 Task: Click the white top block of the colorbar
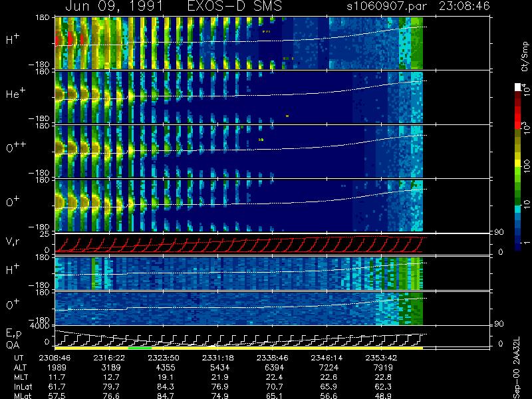click(518, 87)
